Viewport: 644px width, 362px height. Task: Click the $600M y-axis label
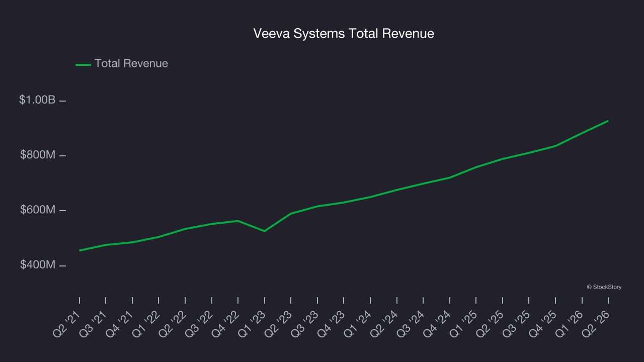[x=38, y=210]
